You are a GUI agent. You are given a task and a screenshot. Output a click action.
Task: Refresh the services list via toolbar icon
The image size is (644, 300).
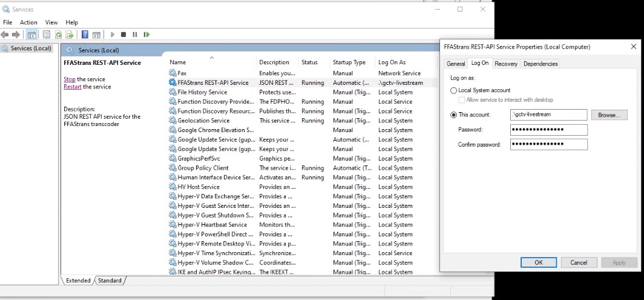click(58, 35)
